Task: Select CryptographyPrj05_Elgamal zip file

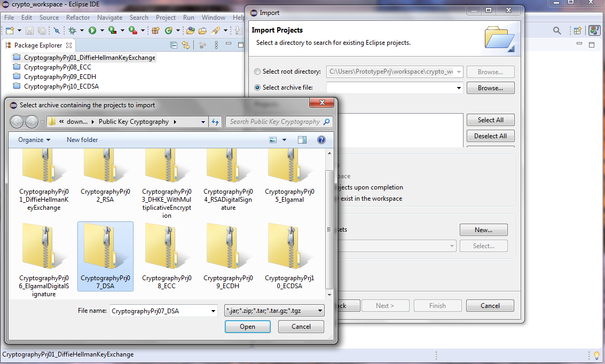Action: (x=290, y=176)
